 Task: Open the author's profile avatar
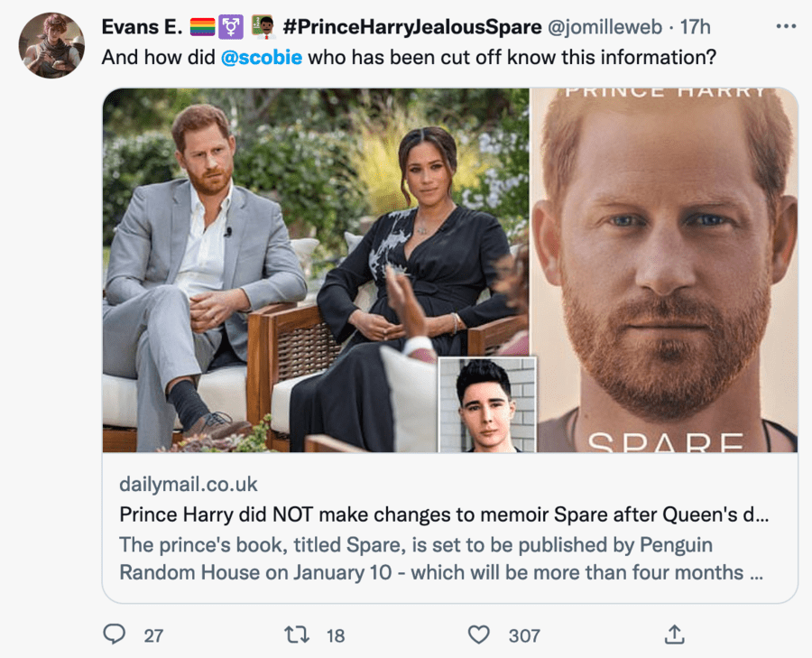coord(51,46)
